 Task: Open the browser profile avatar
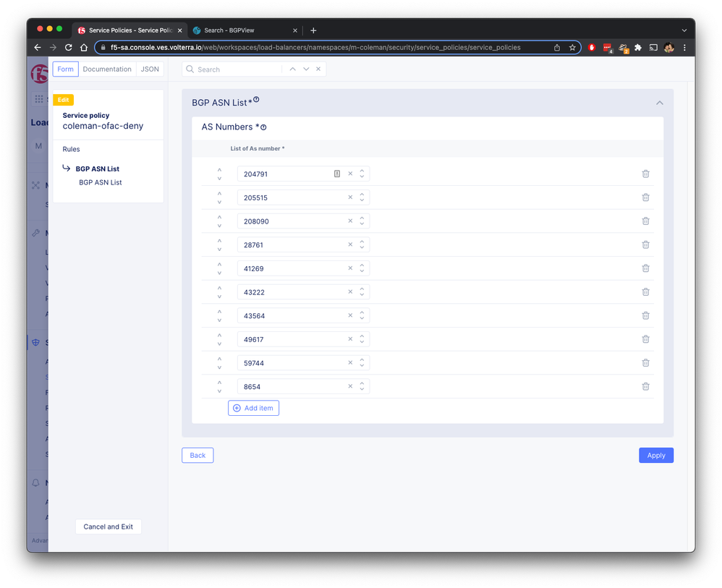pyautogui.click(x=668, y=48)
